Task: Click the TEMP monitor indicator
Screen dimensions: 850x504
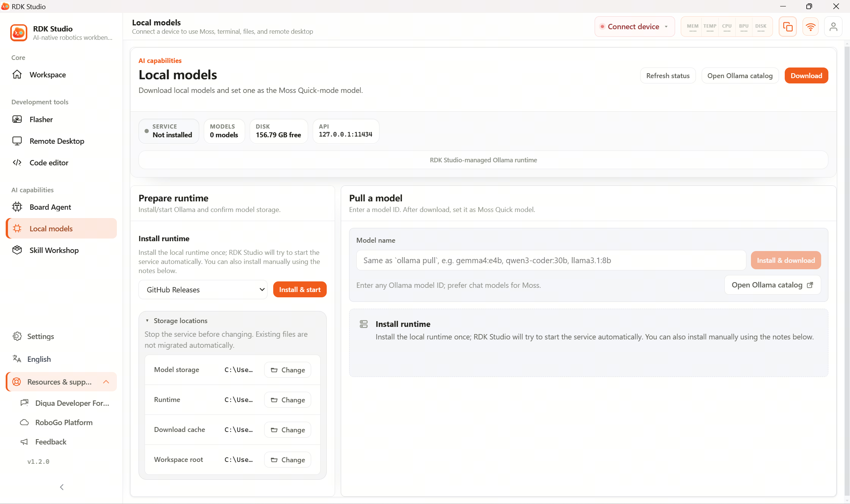Action: [710, 27]
